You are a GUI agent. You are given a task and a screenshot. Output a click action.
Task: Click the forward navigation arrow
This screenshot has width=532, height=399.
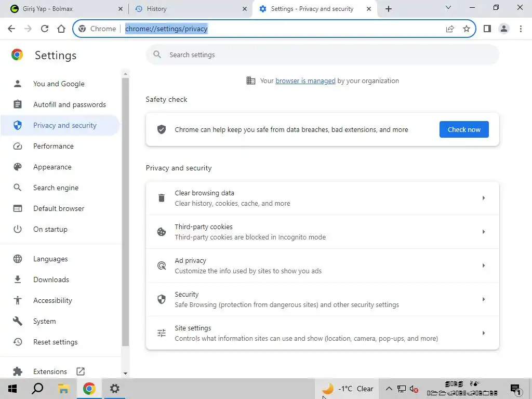click(28, 29)
